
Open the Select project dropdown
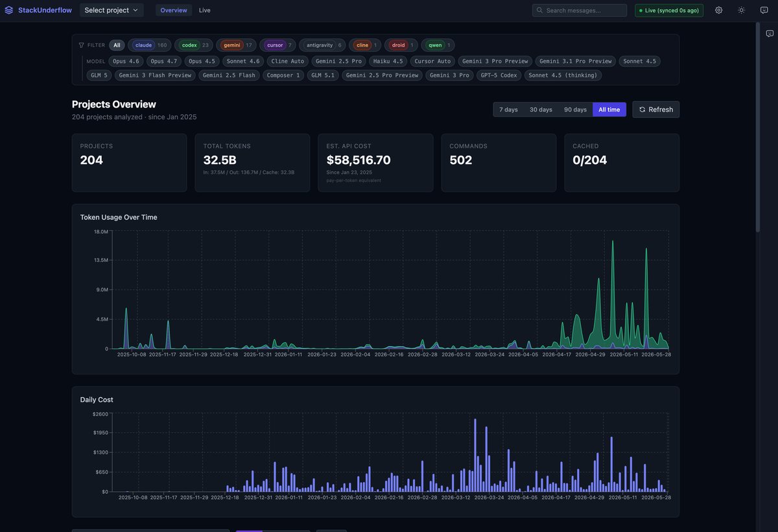click(112, 10)
